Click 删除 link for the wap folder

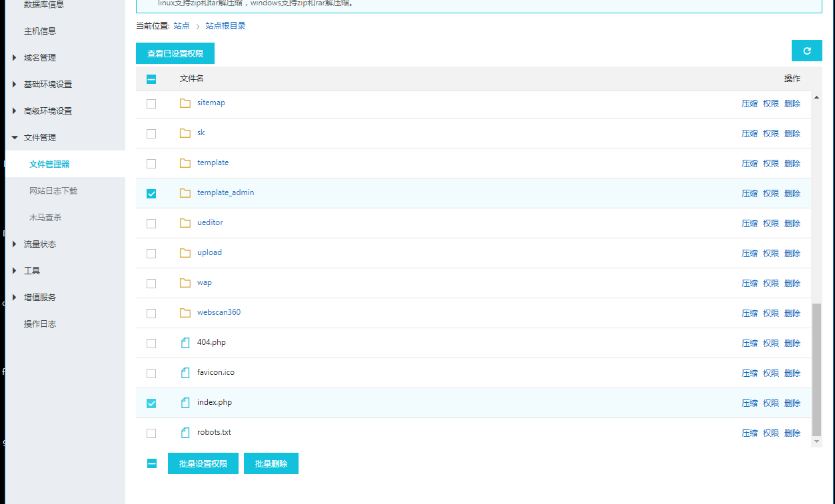click(792, 283)
